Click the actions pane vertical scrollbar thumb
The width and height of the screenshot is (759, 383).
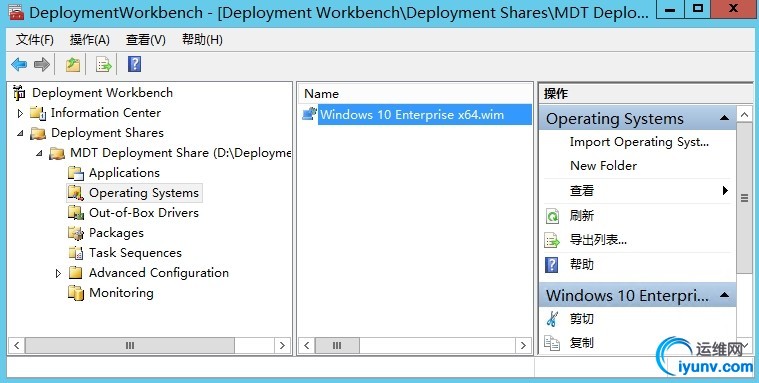(744, 199)
